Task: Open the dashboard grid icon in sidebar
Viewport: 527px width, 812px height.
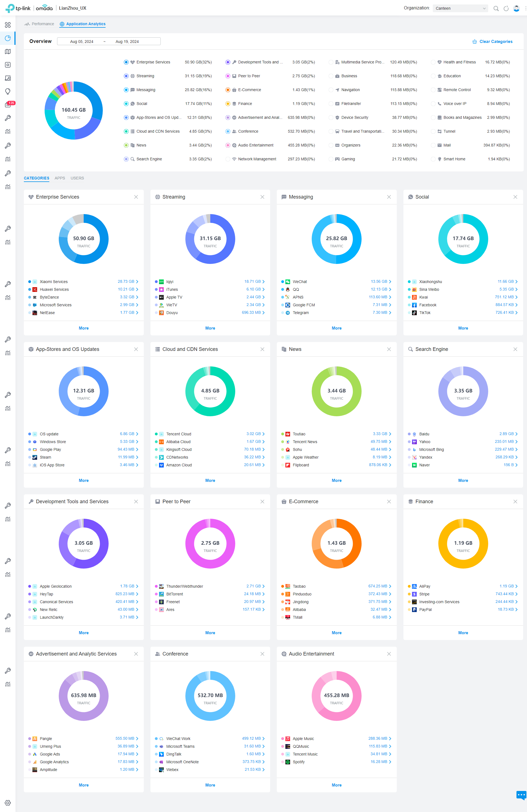Action: click(x=7, y=25)
